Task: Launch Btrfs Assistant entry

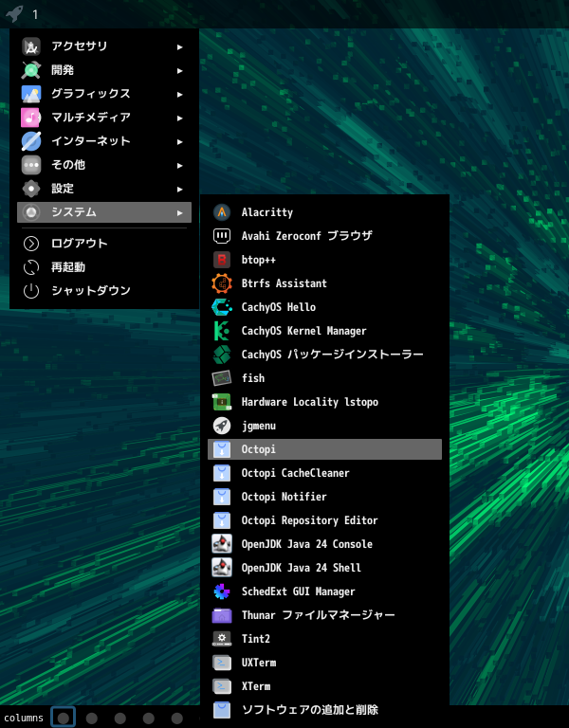Action: tap(324, 283)
